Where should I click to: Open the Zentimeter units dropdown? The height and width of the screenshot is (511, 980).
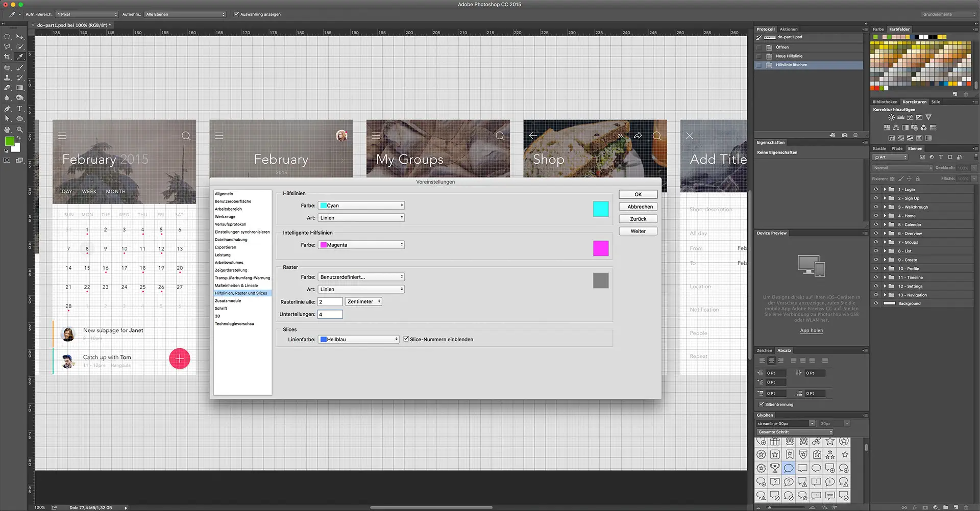(363, 302)
